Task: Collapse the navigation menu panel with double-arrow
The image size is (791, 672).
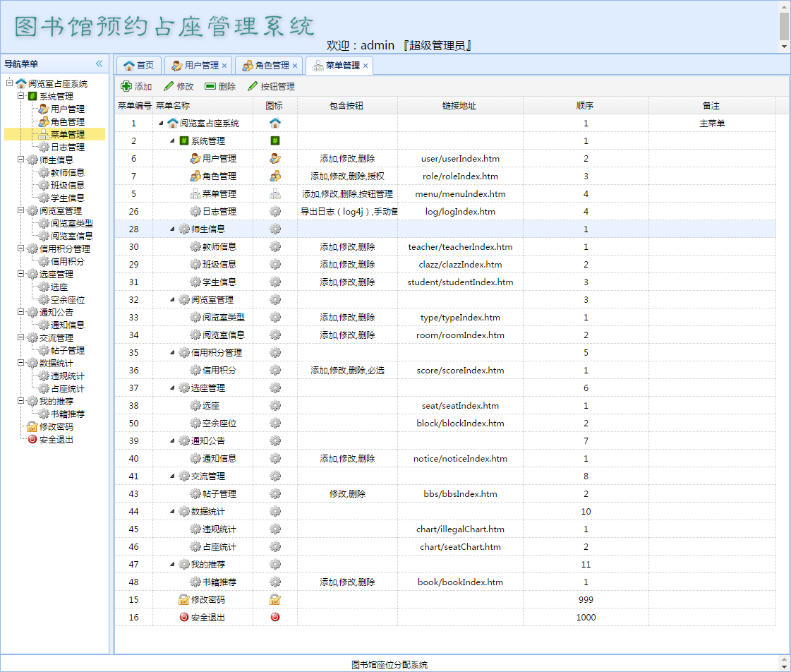Action: 99,64
